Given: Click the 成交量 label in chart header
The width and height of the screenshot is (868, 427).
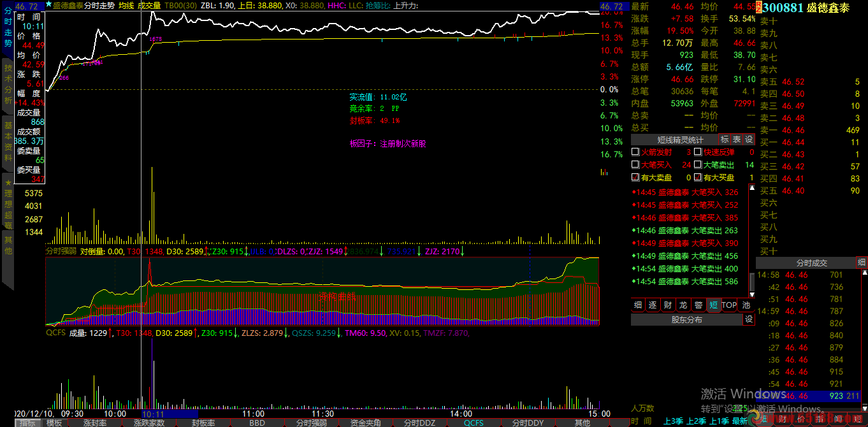Looking at the screenshot, I should pyautogui.click(x=149, y=5).
